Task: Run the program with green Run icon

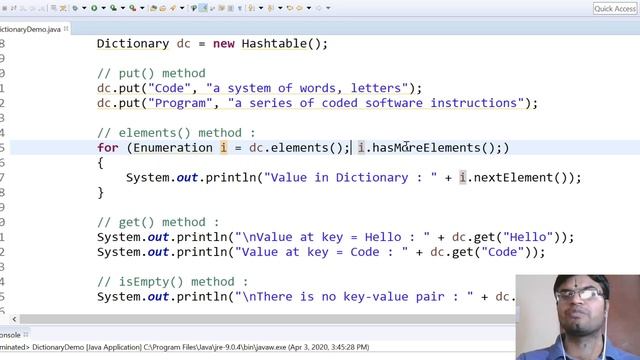Action: 94,8
